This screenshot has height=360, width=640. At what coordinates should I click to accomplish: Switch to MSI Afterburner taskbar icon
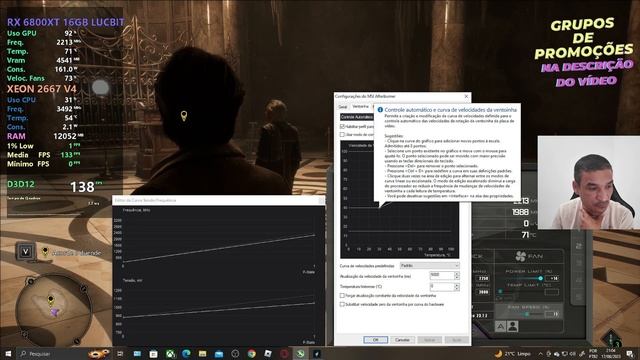(x=316, y=353)
